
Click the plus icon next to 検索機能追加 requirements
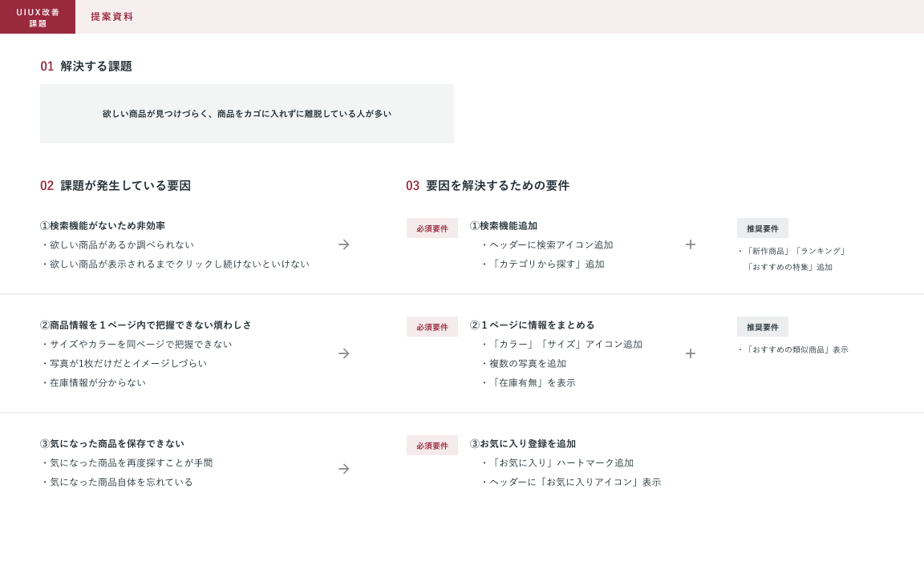691,244
